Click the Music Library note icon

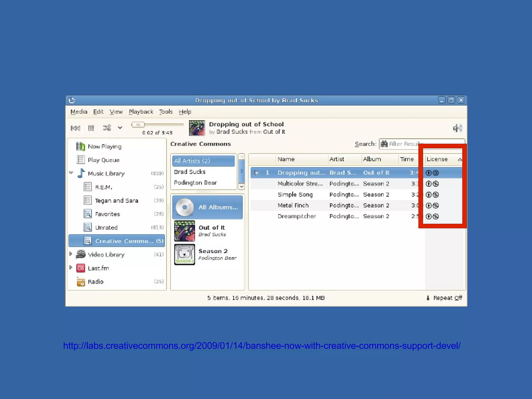(81, 173)
